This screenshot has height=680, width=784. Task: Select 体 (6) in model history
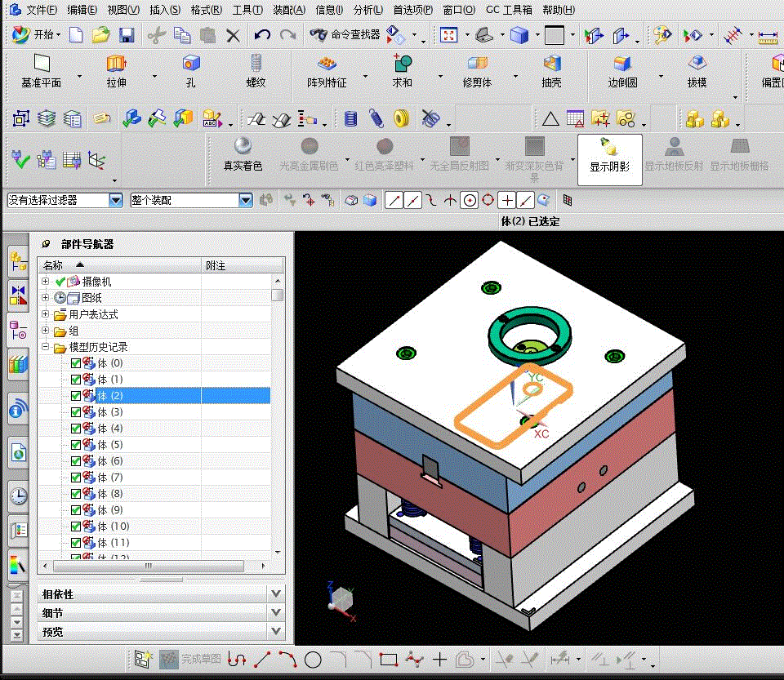110,461
